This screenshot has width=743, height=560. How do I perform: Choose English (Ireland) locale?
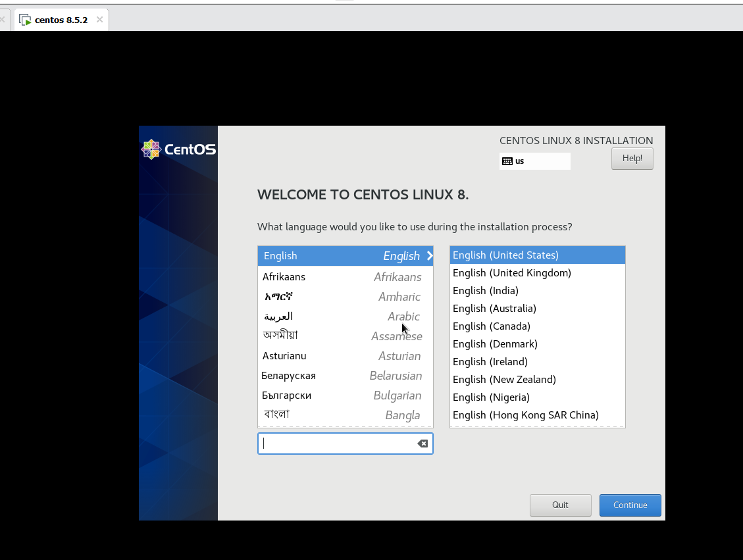538,361
